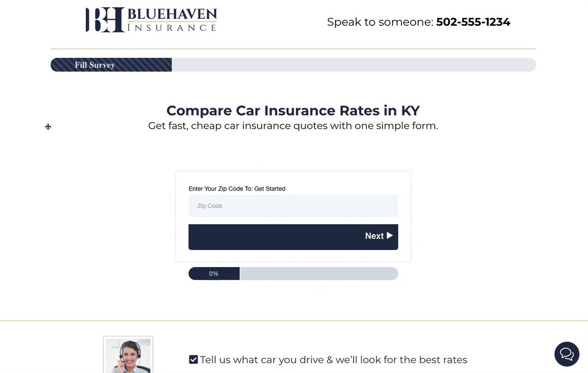This screenshot has height=373, width=588.
Task: Click the "Get fast, cheap car insurance quotes" subheading
Action: click(293, 126)
